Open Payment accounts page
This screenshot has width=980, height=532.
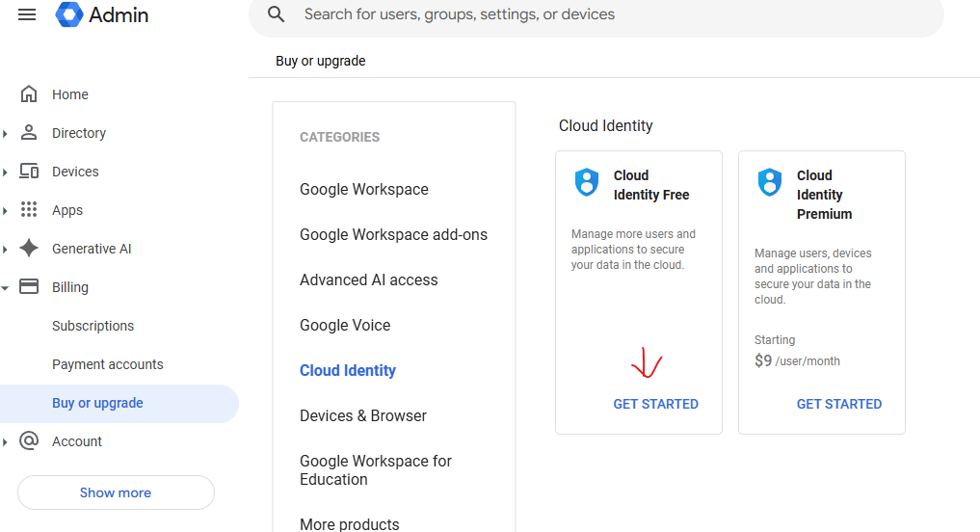[107, 364]
